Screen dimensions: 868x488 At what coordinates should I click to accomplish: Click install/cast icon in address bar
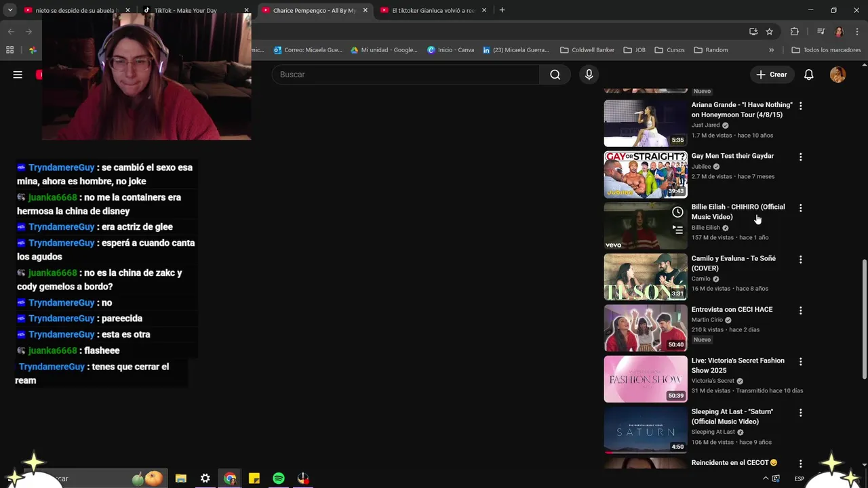pyautogui.click(x=753, y=31)
